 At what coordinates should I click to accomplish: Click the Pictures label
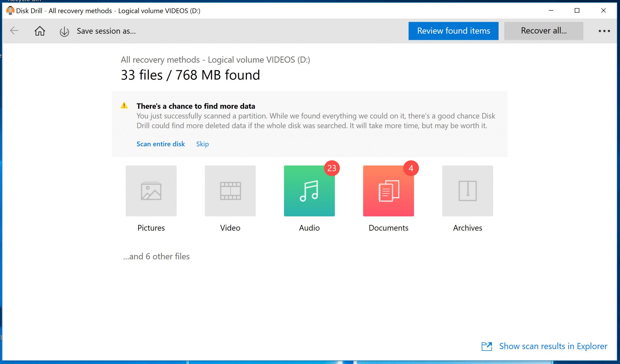pos(151,228)
